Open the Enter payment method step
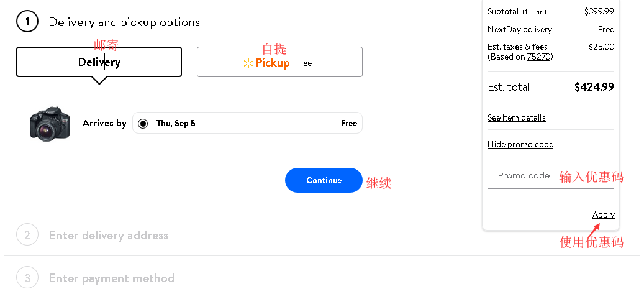 pyautogui.click(x=112, y=278)
